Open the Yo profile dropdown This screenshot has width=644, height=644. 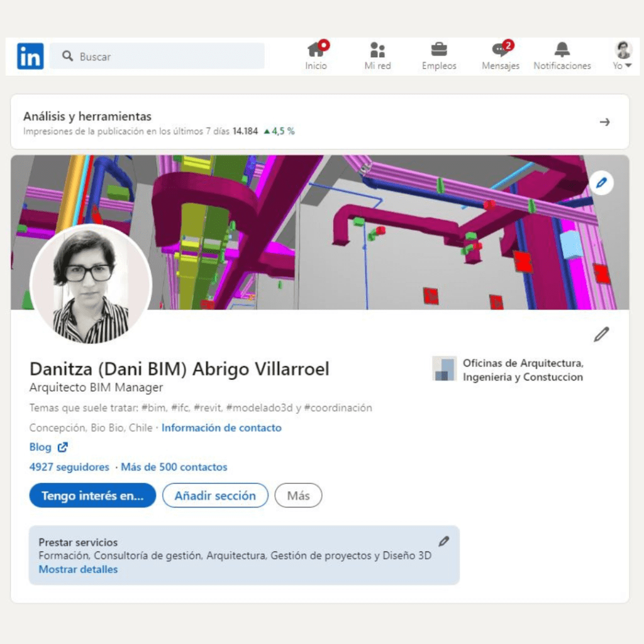click(x=621, y=55)
